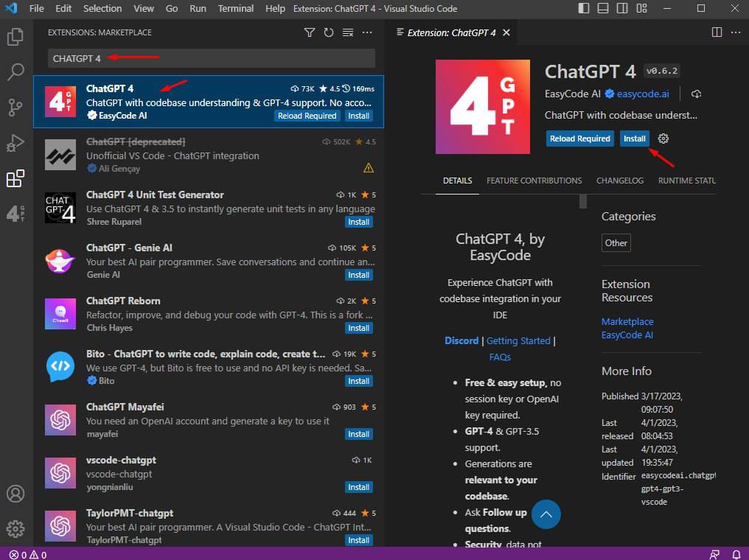Viewport: 749px width, 560px height.
Task: Customize layout icon in title bar
Action: (x=641, y=8)
